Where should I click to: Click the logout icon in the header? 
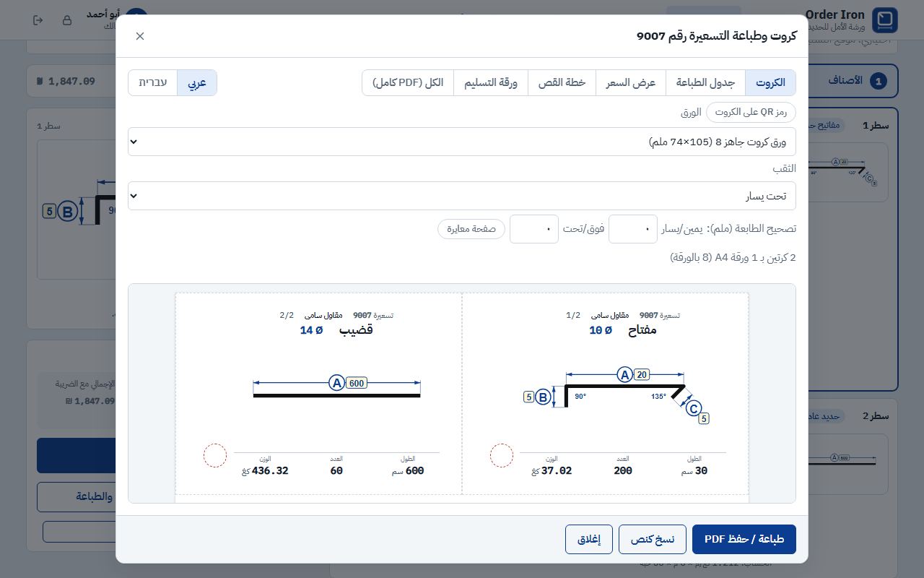click(38, 20)
